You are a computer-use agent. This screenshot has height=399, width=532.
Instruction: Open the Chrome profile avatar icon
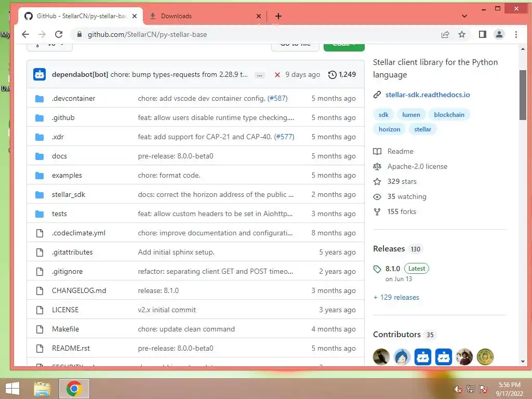pyautogui.click(x=499, y=34)
